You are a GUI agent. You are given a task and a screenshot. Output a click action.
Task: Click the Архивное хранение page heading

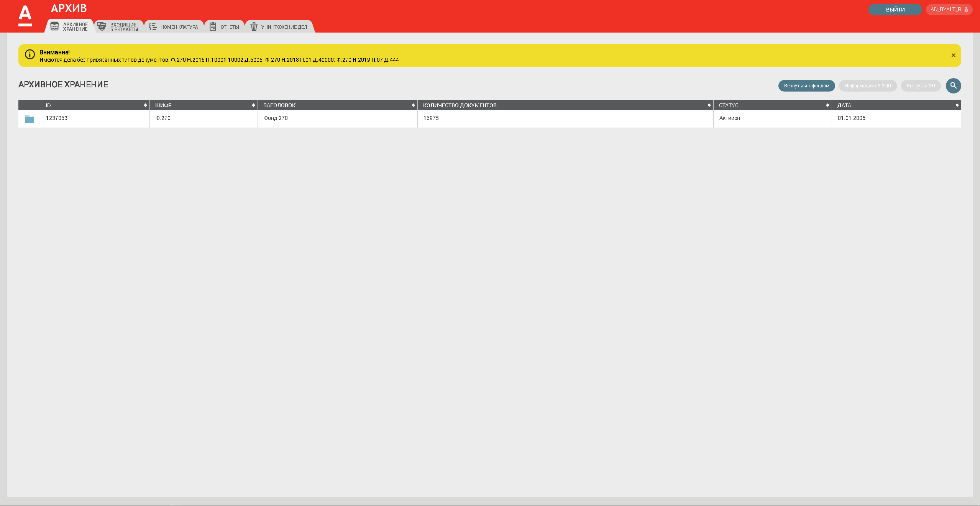point(63,85)
